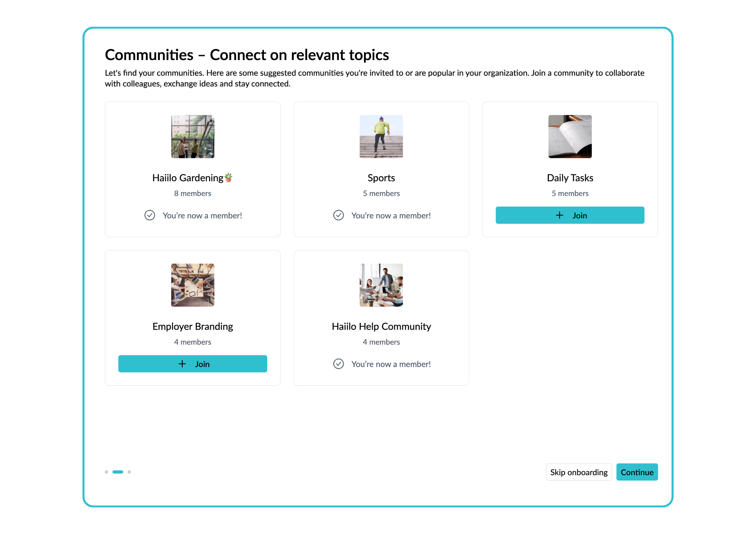The width and height of the screenshot is (756, 534).
Task: Go to the first onboarding step dot
Action: coord(107,472)
